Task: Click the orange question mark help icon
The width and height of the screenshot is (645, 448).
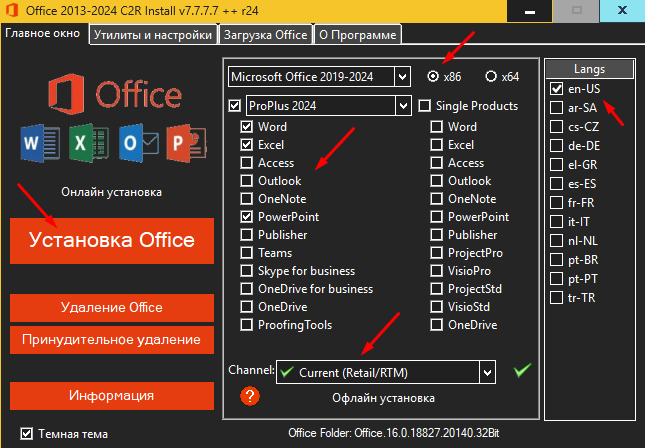Action: point(250,396)
